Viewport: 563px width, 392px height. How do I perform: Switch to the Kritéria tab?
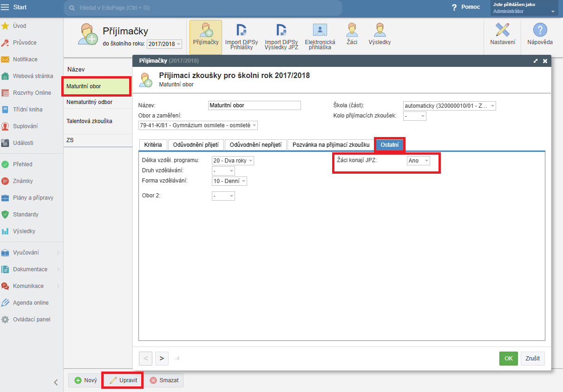click(153, 145)
